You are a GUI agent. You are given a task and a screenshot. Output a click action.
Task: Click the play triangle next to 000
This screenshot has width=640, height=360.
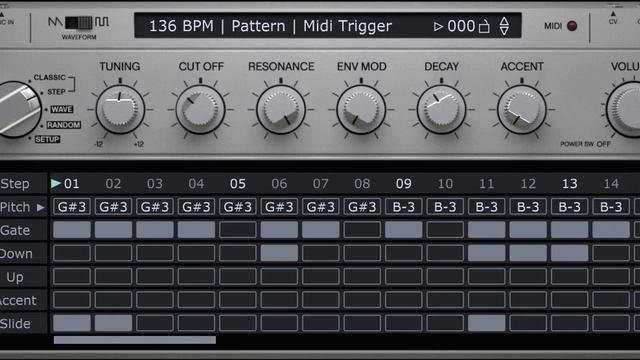438,27
